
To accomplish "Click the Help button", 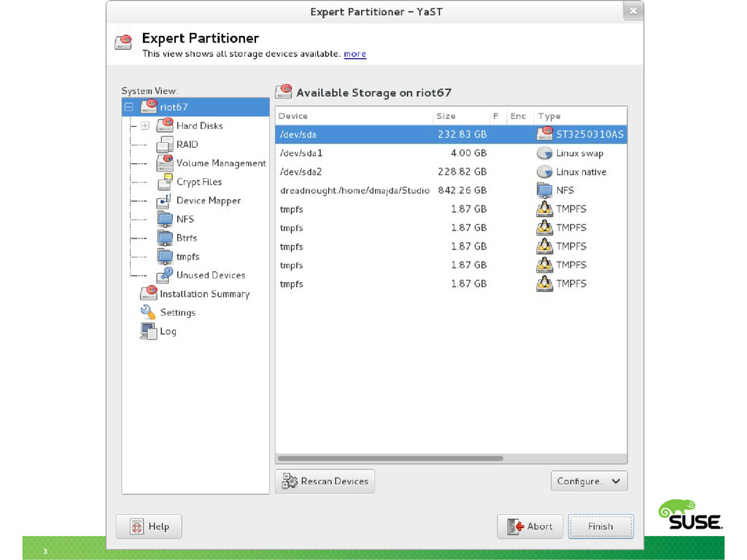I will pyautogui.click(x=149, y=526).
